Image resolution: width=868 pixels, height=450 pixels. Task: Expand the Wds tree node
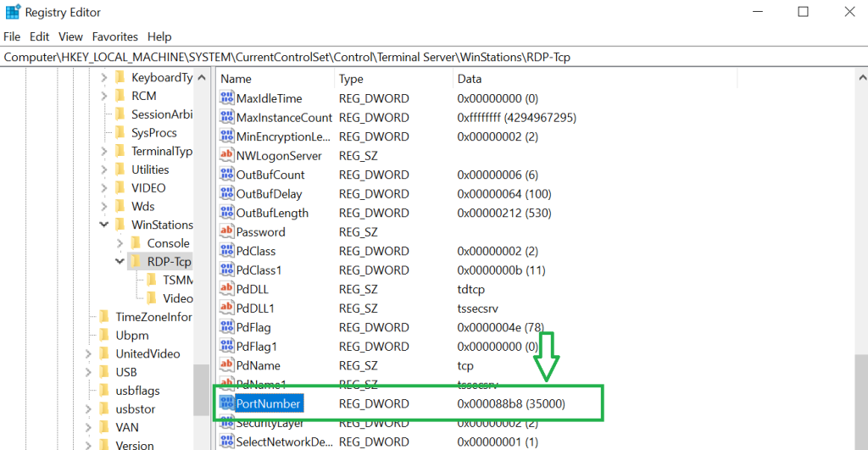tap(104, 207)
